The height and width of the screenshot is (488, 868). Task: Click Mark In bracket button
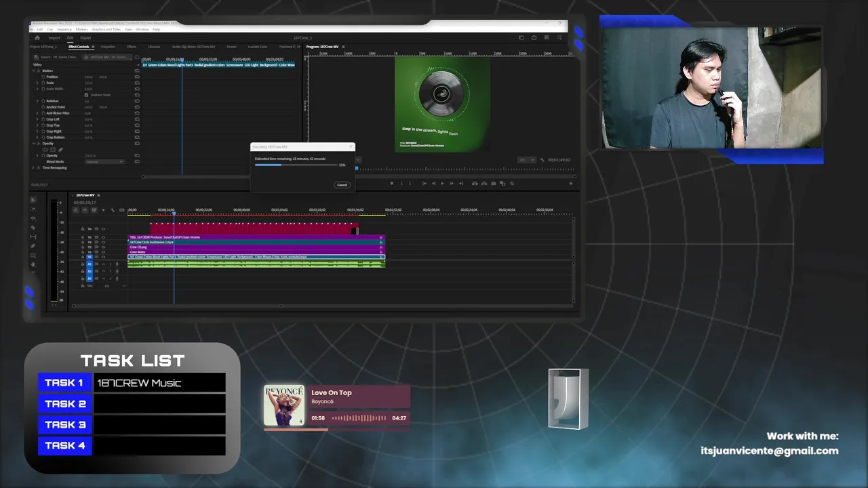401,183
